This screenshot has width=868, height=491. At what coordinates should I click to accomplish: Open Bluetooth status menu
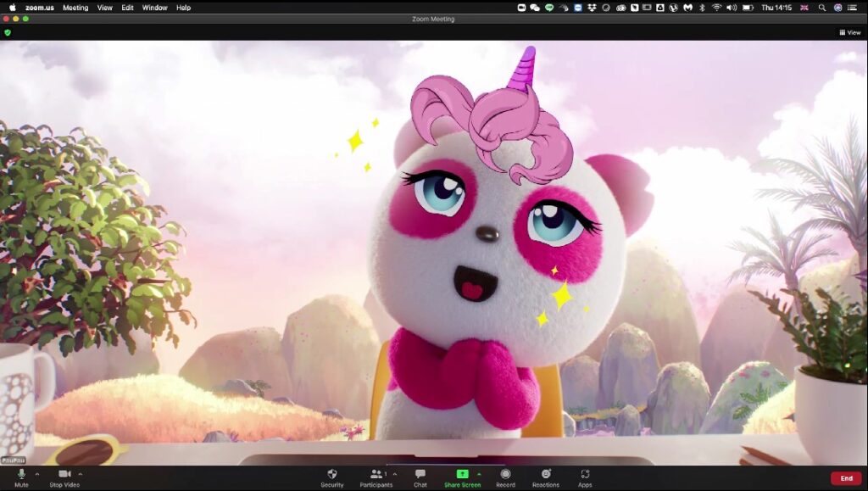pos(702,8)
